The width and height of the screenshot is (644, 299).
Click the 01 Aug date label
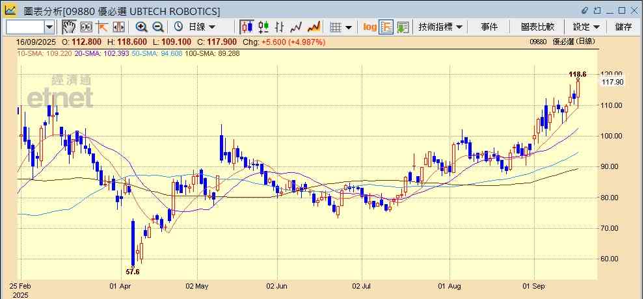(449, 286)
